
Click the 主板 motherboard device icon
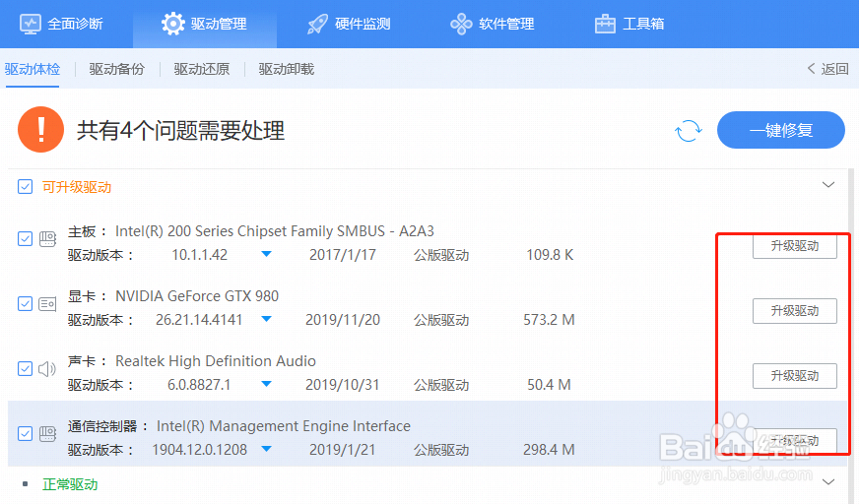tap(47, 239)
